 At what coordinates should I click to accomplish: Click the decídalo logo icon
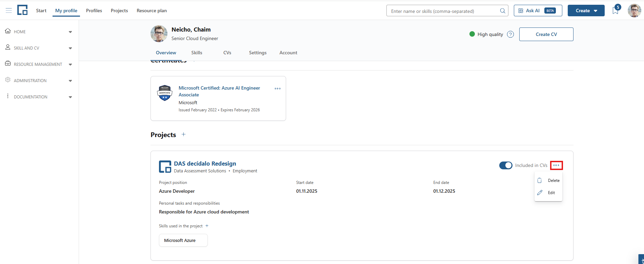[x=22, y=10]
